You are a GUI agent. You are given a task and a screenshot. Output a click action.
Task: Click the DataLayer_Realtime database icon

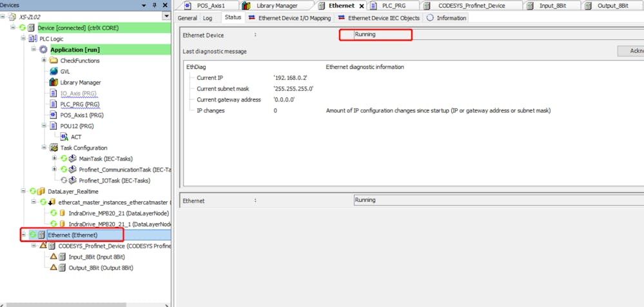[x=41, y=191]
